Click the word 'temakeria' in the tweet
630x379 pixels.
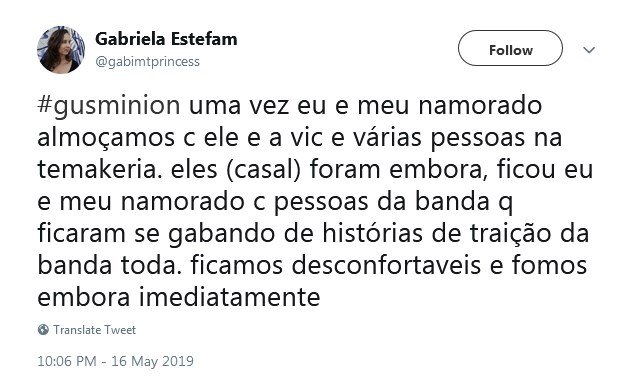pyautogui.click(x=97, y=170)
